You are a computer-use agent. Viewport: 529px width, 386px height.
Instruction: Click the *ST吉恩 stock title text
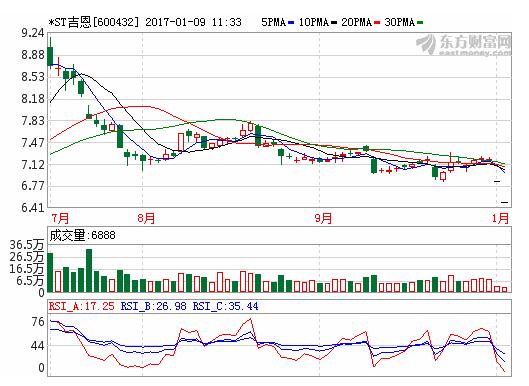pos(70,23)
